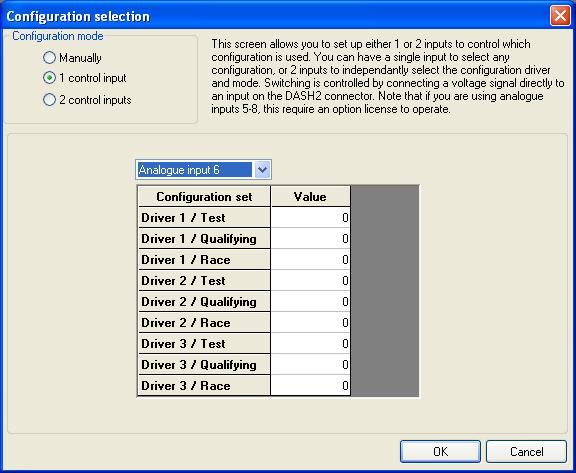Viewport: 576px width, 473px height.
Task: Edit the value for Driver 1 / Race
Action: (310, 259)
